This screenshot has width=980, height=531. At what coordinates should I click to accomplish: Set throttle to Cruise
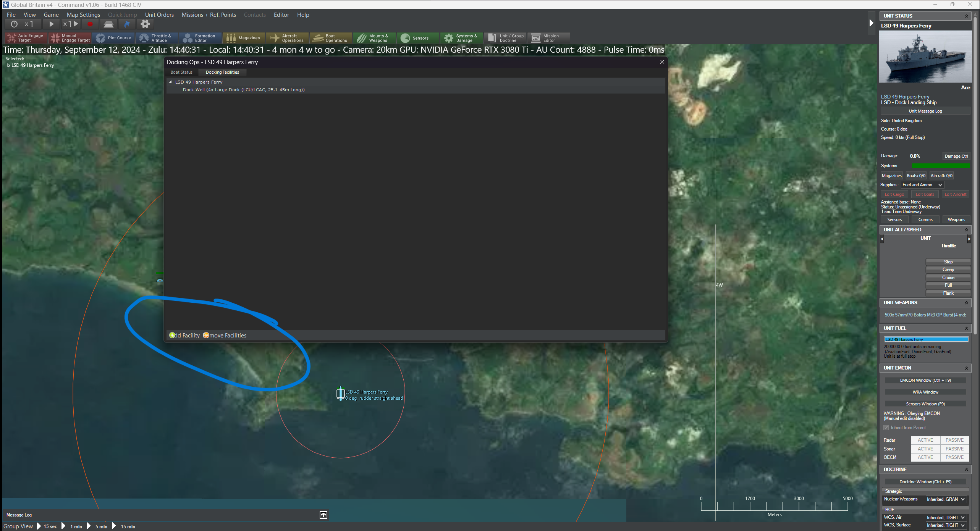click(948, 278)
